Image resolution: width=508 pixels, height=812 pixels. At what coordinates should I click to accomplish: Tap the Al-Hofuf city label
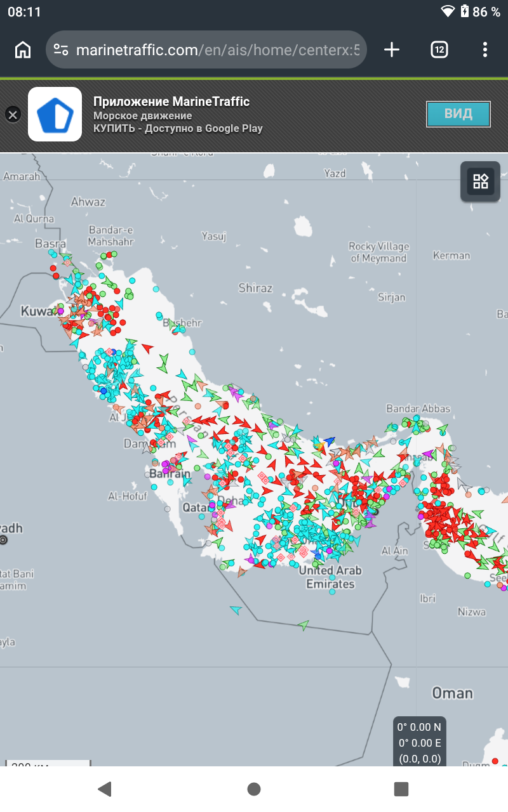pyautogui.click(x=127, y=496)
